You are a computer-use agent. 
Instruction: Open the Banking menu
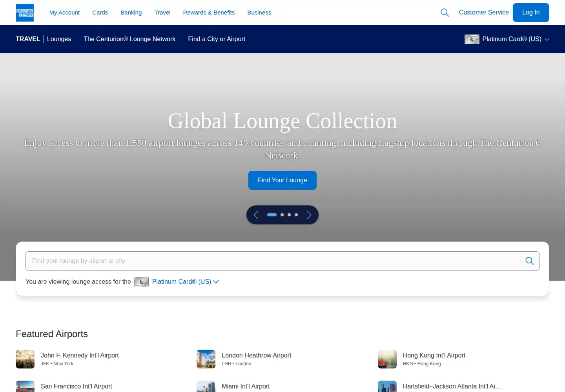131,13
